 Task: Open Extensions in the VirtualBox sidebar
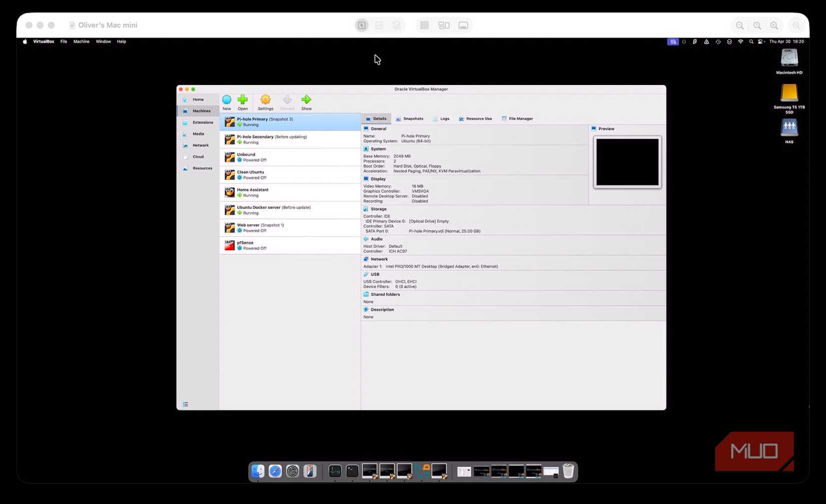pos(198,123)
